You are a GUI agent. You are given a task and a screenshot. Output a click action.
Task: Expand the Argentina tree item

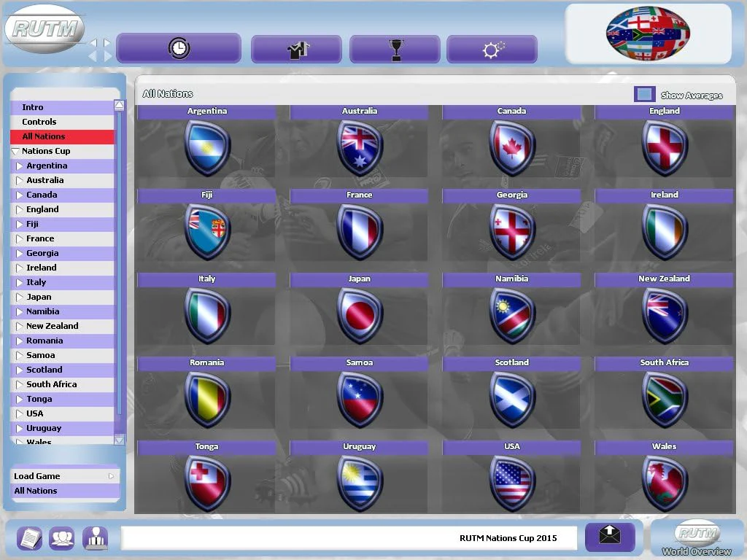coord(20,166)
